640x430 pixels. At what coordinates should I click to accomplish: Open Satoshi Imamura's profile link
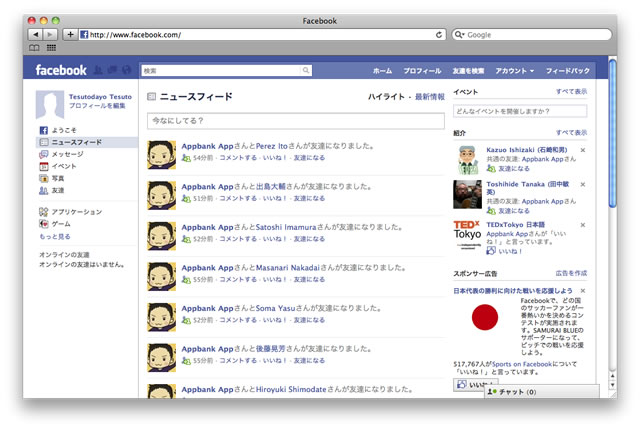[286, 227]
